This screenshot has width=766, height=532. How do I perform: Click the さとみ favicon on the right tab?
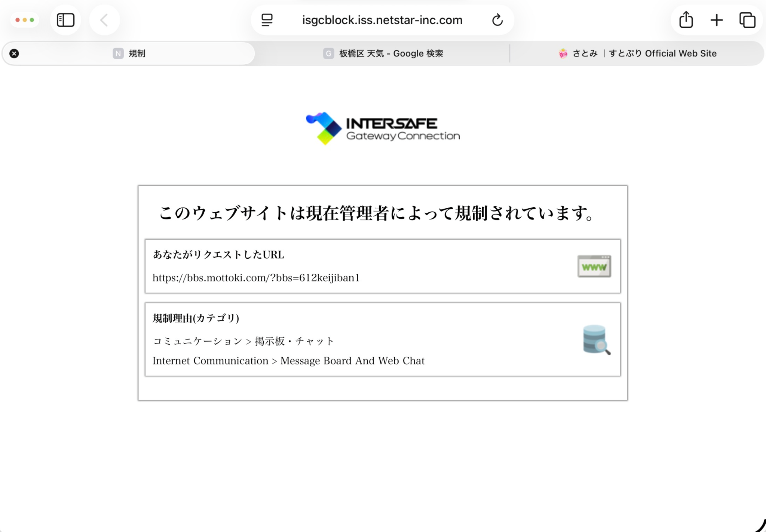point(563,53)
